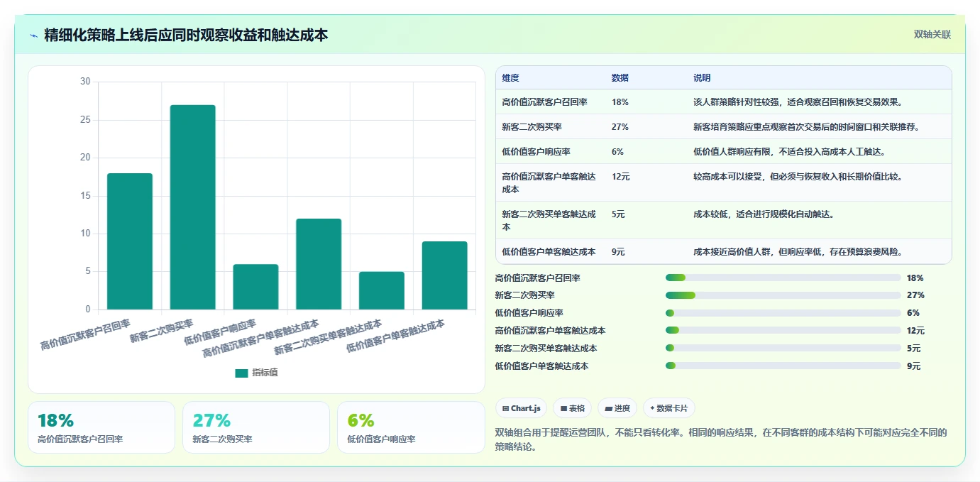Viewport: 980px width, 482px height.
Task: Select the 表格 tag
Action: point(572,408)
